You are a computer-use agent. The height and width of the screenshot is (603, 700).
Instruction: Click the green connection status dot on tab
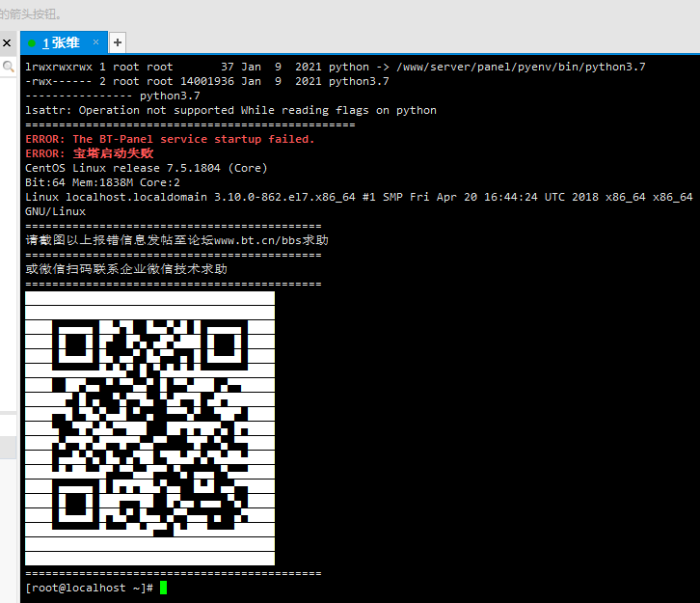point(32,43)
